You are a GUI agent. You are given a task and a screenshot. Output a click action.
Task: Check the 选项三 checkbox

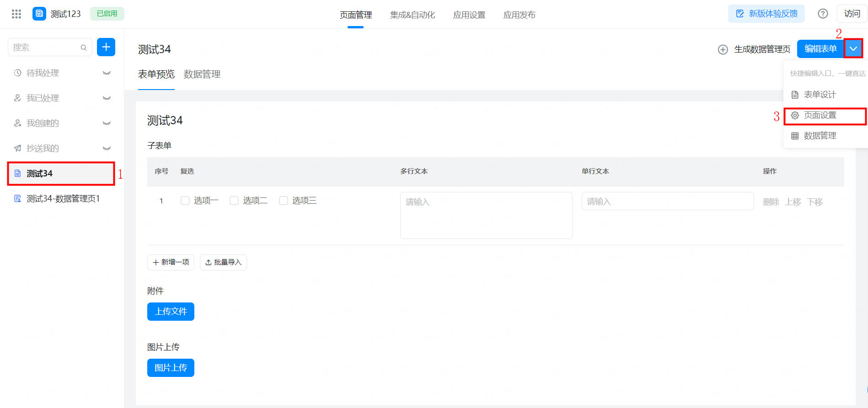click(284, 201)
